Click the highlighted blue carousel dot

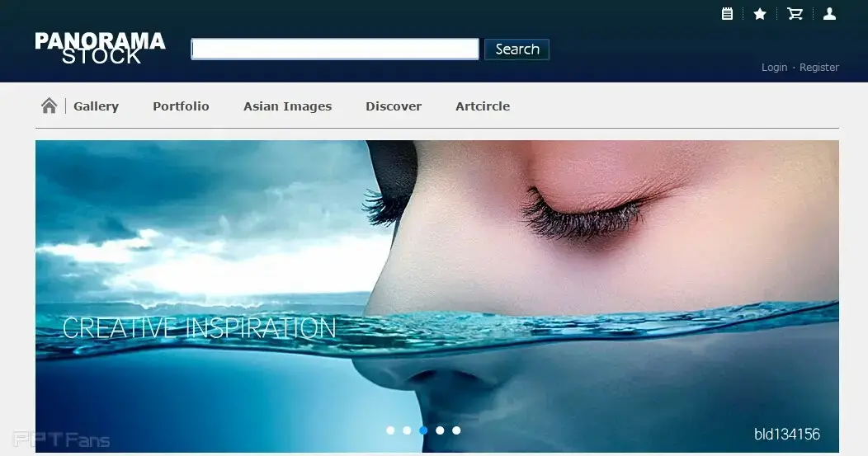click(423, 430)
